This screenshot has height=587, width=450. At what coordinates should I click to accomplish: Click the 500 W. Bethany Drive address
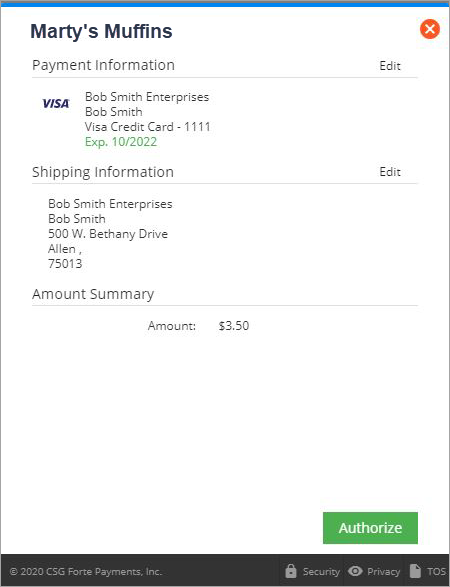(108, 234)
